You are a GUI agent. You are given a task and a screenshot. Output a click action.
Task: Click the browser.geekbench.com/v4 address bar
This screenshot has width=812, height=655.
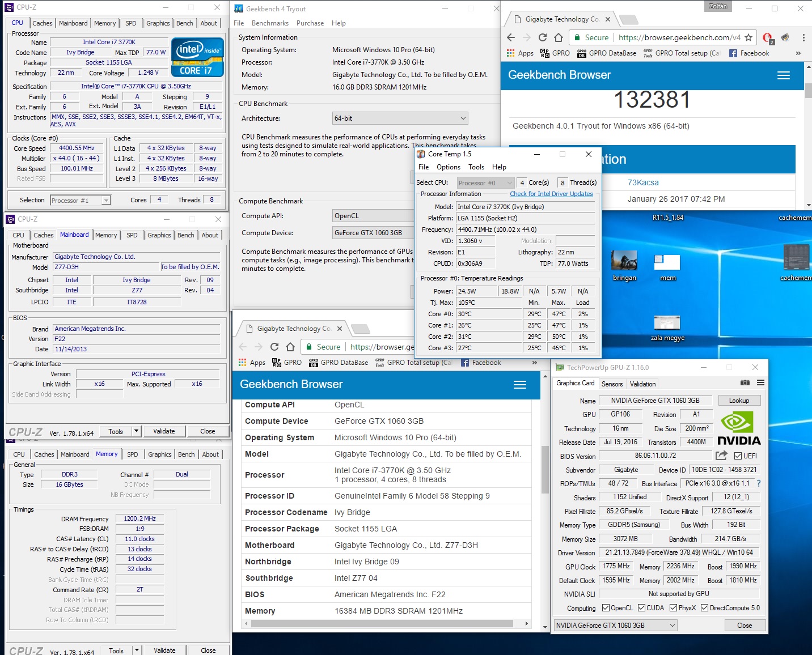(x=679, y=37)
